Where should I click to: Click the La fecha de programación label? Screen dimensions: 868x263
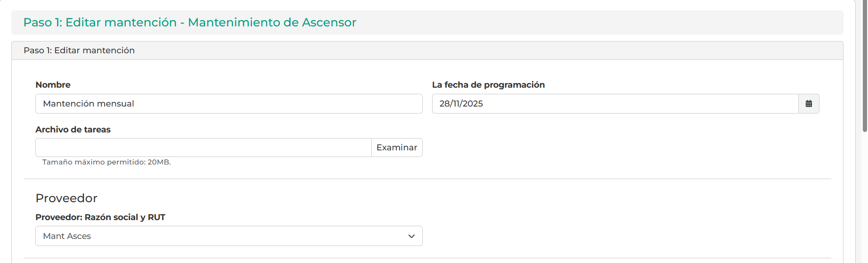click(x=488, y=85)
